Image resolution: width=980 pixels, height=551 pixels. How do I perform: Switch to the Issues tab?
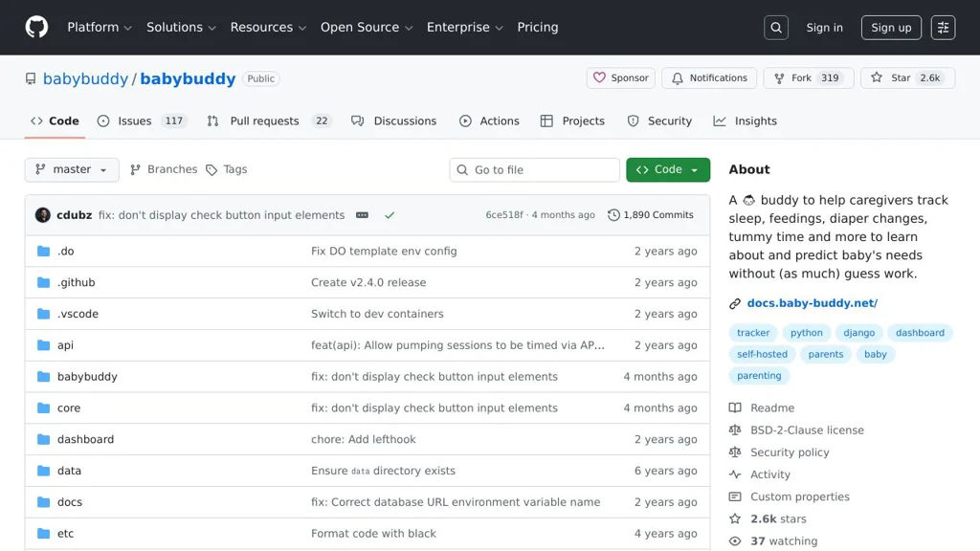tap(134, 121)
